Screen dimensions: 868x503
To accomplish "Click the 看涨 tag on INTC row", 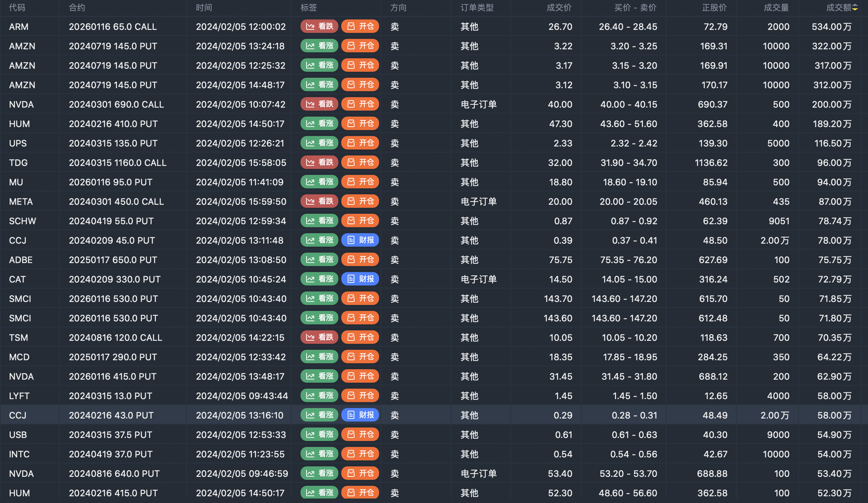I will pos(319,454).
